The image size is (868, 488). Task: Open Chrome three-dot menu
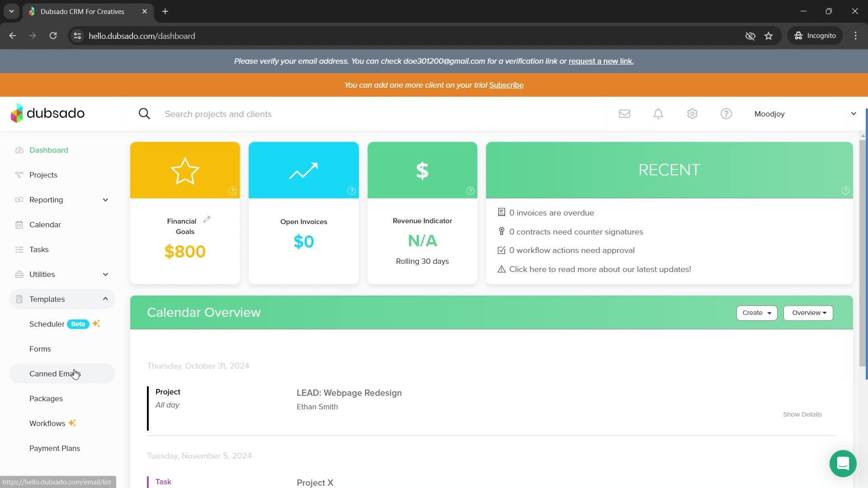[855, 36]
